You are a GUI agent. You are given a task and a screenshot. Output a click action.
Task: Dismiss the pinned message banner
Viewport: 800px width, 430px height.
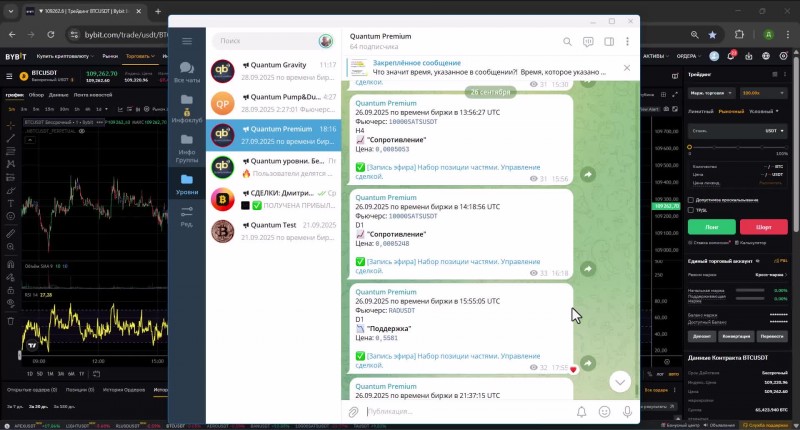click(x=627, y=68)
